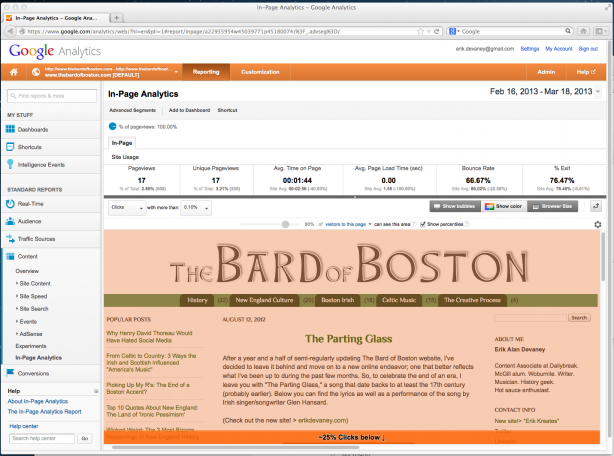
Task: Switch to the Customization tab
Action: 260,72
